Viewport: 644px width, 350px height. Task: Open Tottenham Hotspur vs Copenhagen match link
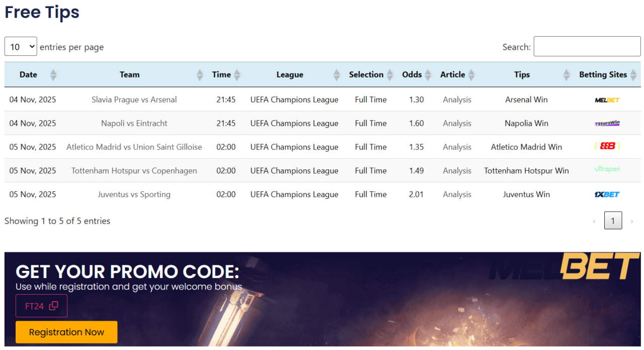(x=134, y=171)
